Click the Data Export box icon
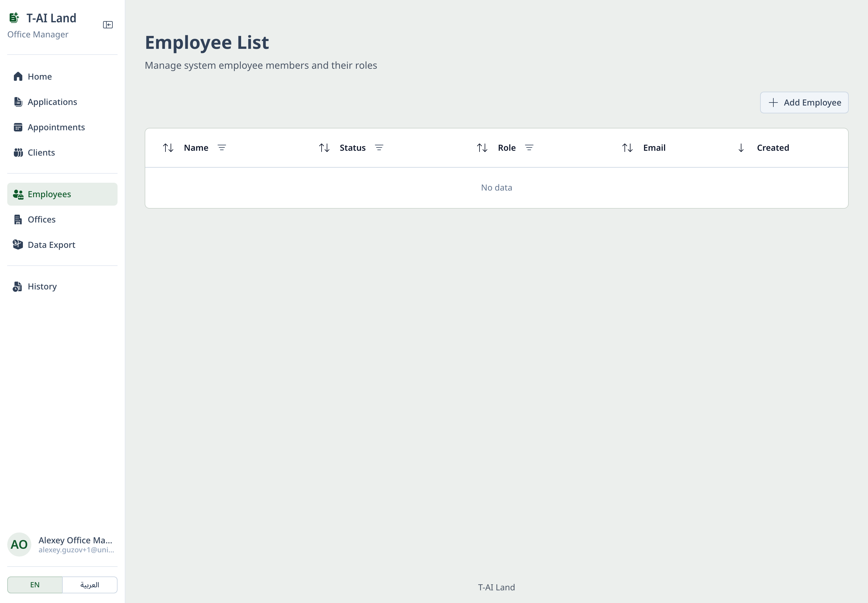Image resolution: width=868 pixels, height=603 pixels. (x=18, y=245)
